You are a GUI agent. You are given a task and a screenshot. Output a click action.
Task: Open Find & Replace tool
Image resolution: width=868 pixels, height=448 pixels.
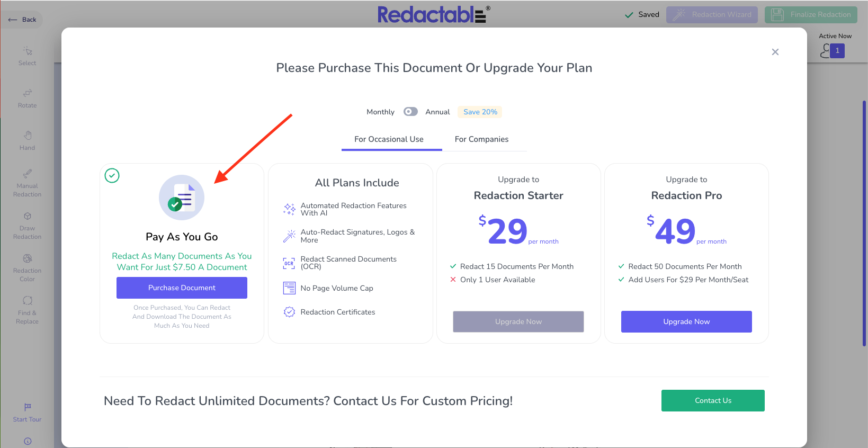click(x=28, y=310)
